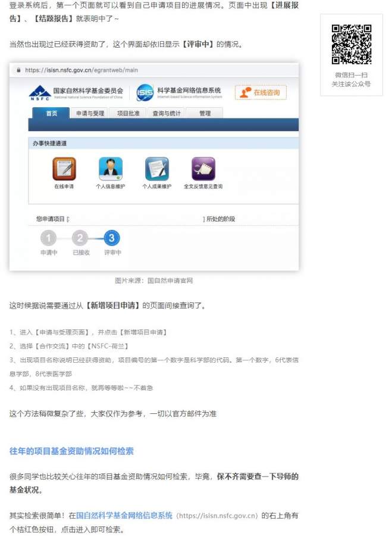Select the step 3 评审中 circle

[x=112, y=238]
